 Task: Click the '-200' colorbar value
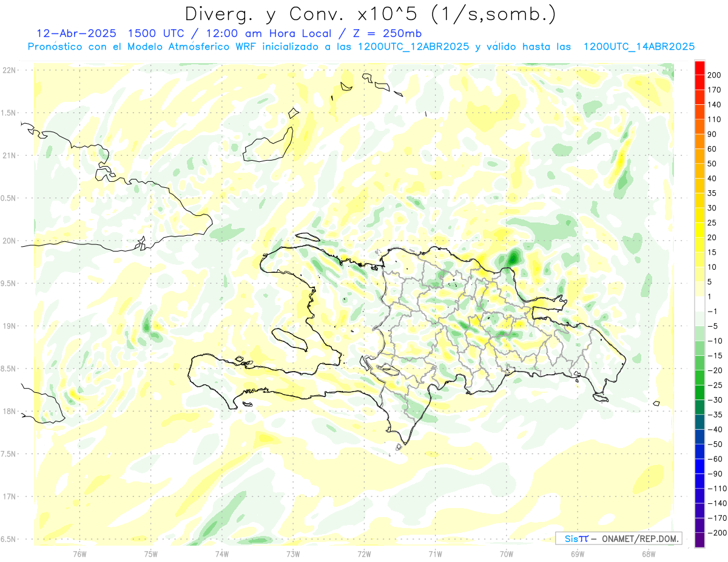click(x=717, y=532)
